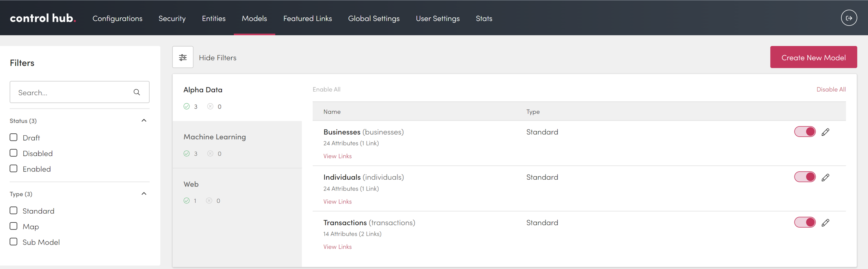This screenshot has width=868, height=269.
Task: Tick the Sub Model type checkbox
Action: (14, 242)
